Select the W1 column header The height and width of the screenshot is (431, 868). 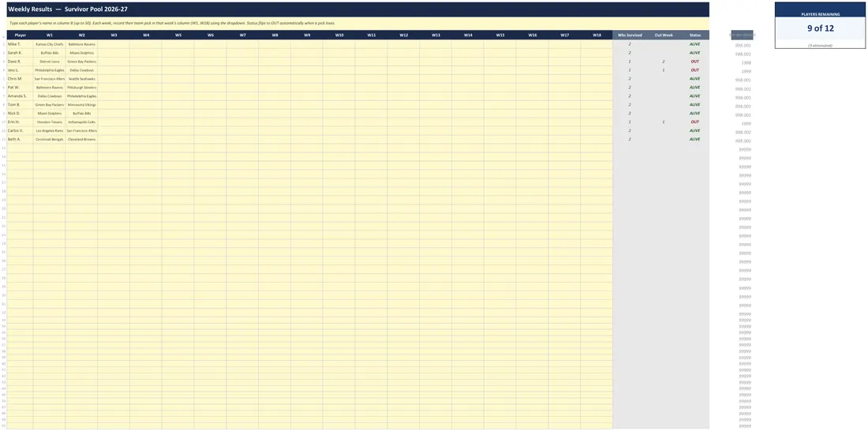[x=49, y=35]
